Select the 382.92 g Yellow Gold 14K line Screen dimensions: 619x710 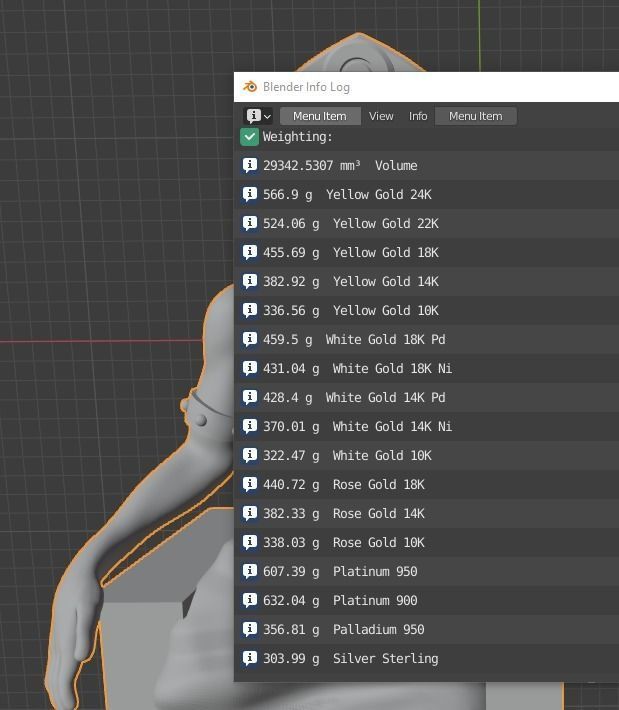(427, 282)
